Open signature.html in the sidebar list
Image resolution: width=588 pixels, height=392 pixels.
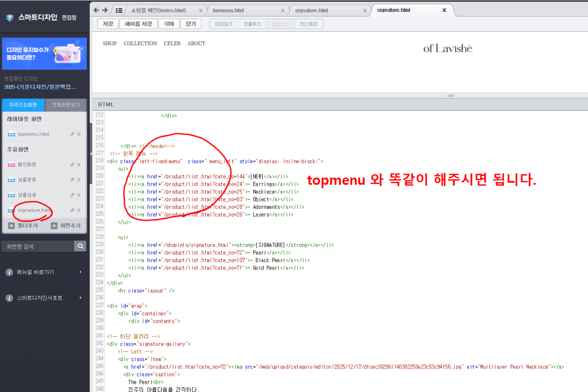[x=33, y=210]
